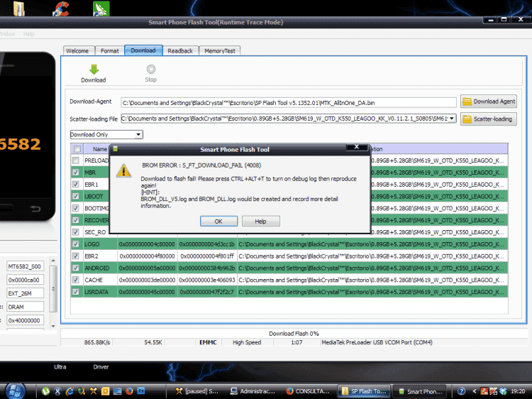Image resolution: width=532 pixels, height=399 pixels.
Task: Click the left info panel scroll-up arrow
Action: 53,261
